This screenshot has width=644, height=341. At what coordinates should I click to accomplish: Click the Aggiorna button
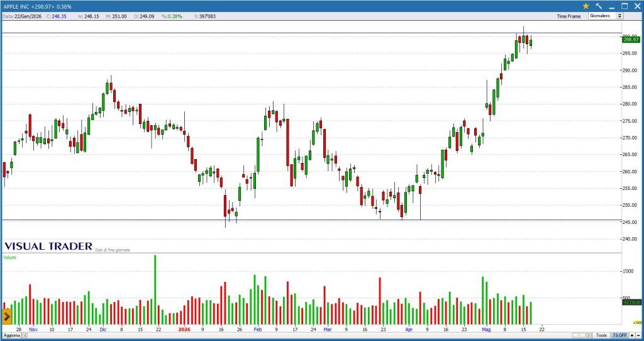pyautogui.click(x=12, y=336)
